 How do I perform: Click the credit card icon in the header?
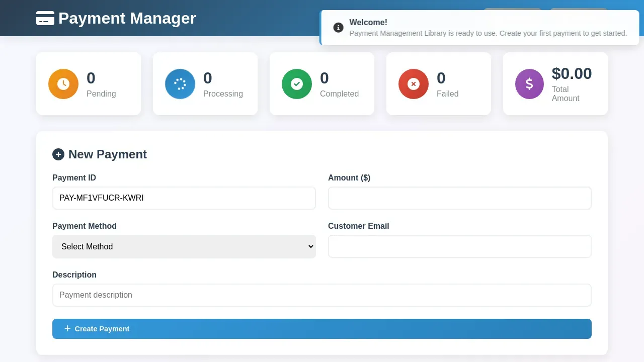point(45,18)
